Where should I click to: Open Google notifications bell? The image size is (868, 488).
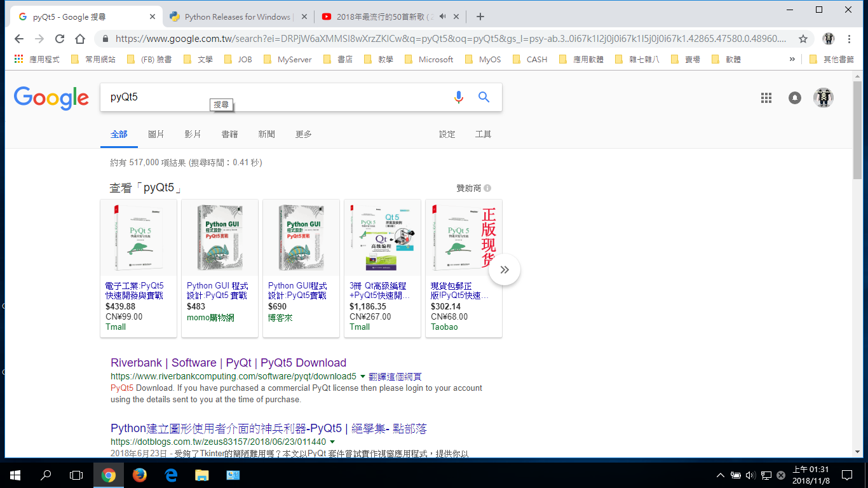click(795, 98)
